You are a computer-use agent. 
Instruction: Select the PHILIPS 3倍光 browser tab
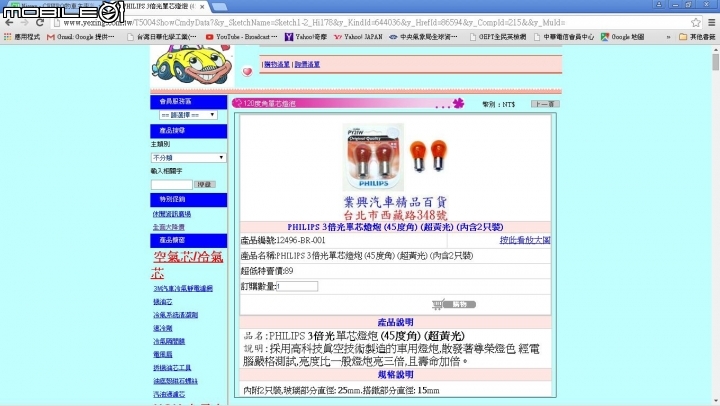pyautogui.click(x=159, y=6)
